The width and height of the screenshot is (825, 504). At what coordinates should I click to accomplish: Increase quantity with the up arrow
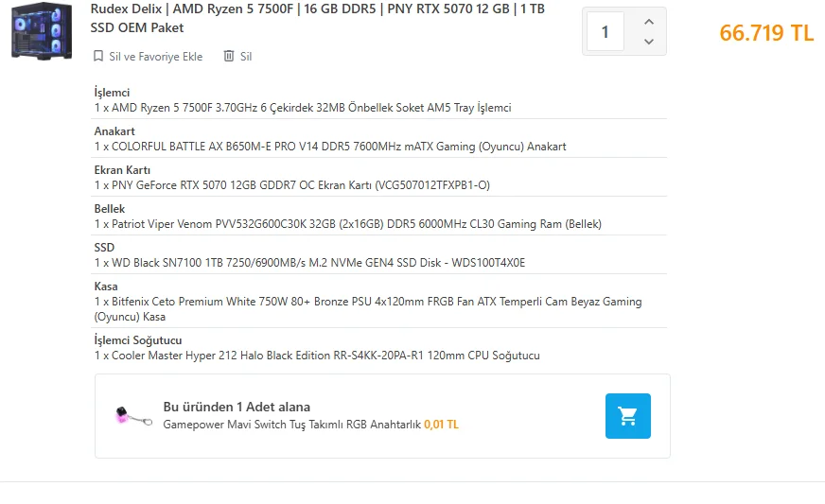pyautogui.click(x=649, y=22)
